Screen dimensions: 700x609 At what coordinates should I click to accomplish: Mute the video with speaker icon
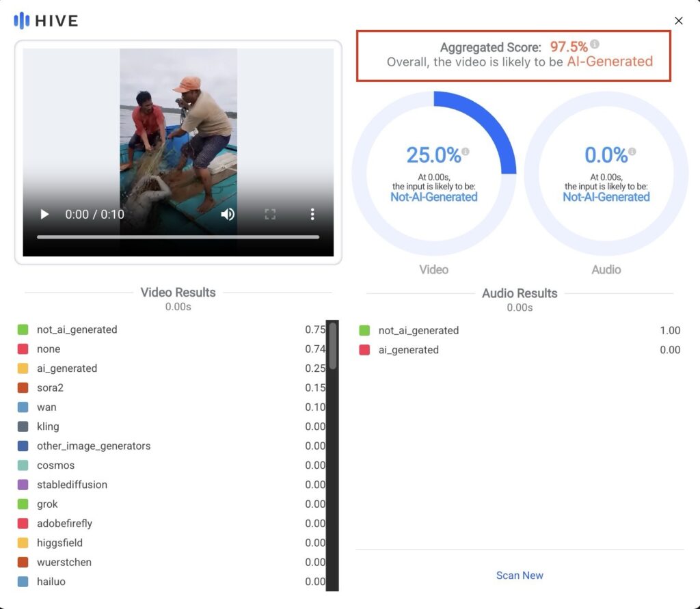coord(228,215)
